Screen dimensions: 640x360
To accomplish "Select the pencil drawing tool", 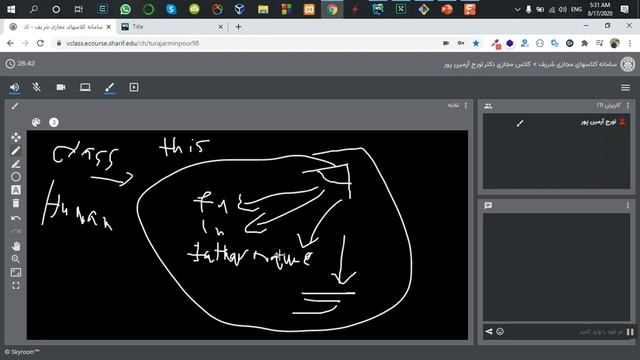I will point(16,151).
